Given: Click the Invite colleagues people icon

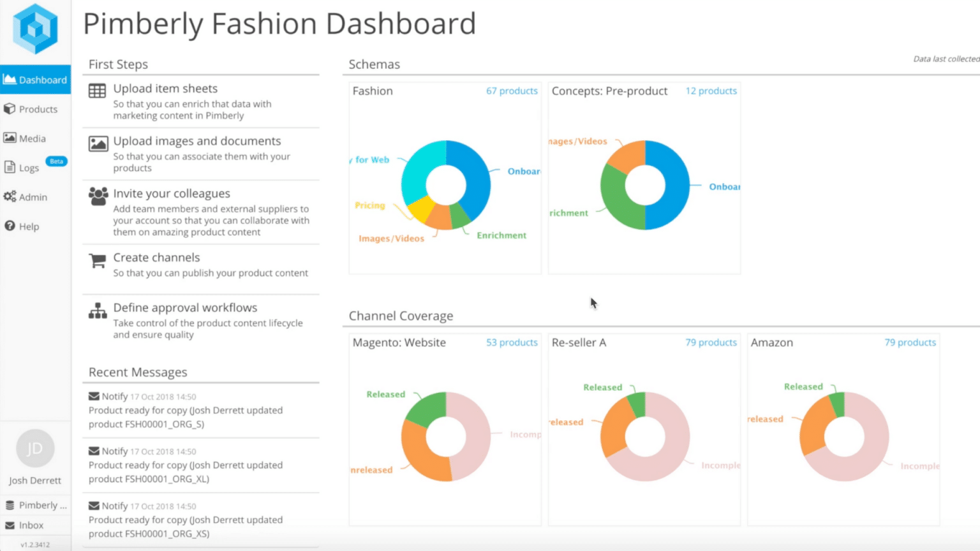Looking at the screenshot, I should click(98, 196).
